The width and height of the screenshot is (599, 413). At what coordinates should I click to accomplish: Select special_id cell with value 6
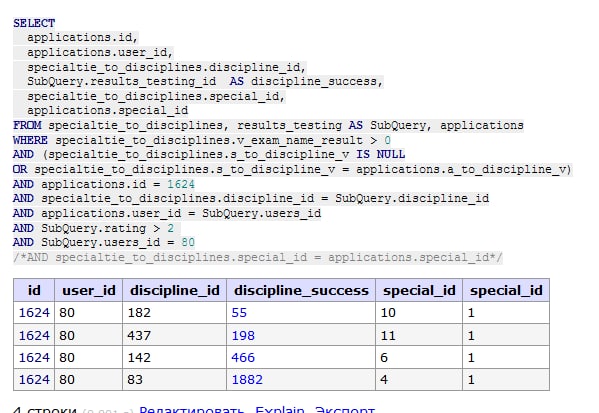(x=419, y=358)
